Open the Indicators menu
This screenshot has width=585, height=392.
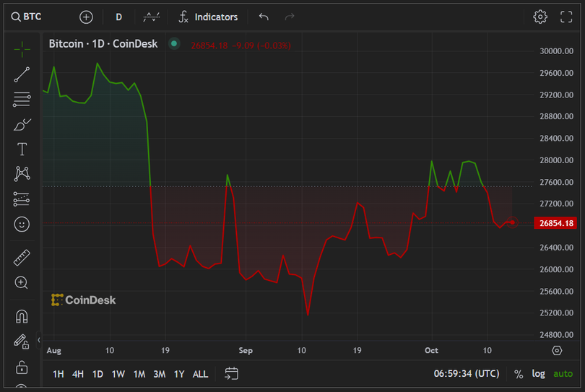[208, 17]
